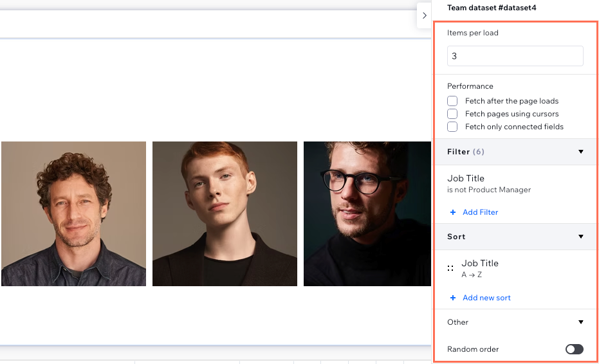This screenshot has height=364, width=599.
Task: Toggle the Random order switch
Action: 574,349
